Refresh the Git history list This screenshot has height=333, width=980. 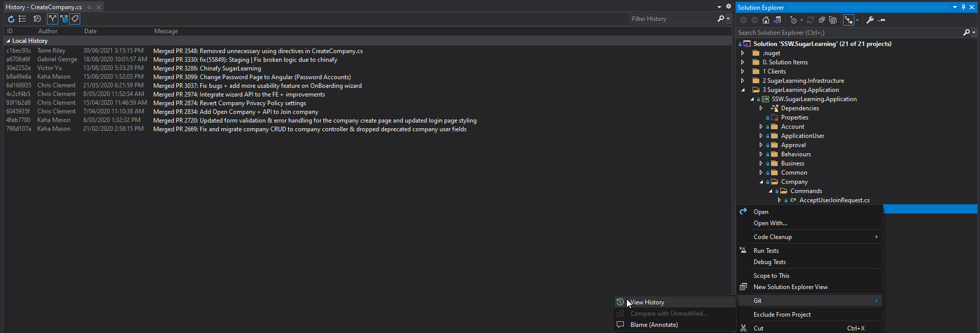pyautogui.click(x=11, y=19)
